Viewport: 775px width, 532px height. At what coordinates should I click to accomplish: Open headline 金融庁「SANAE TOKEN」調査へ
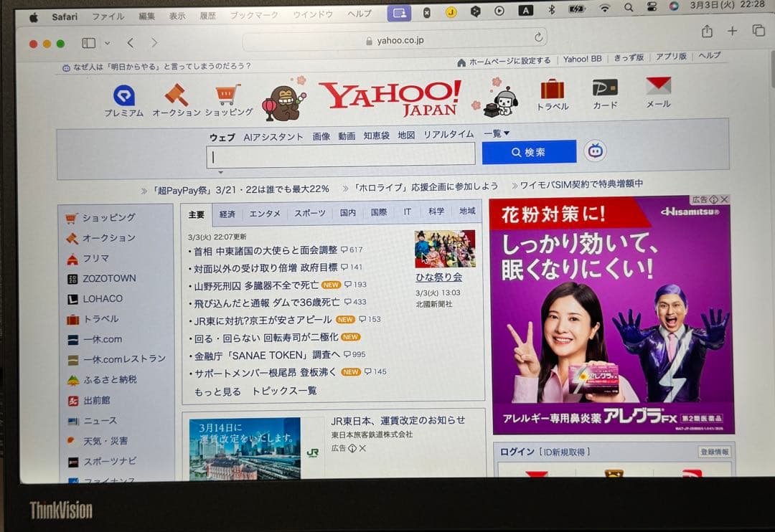pos(267,355)
